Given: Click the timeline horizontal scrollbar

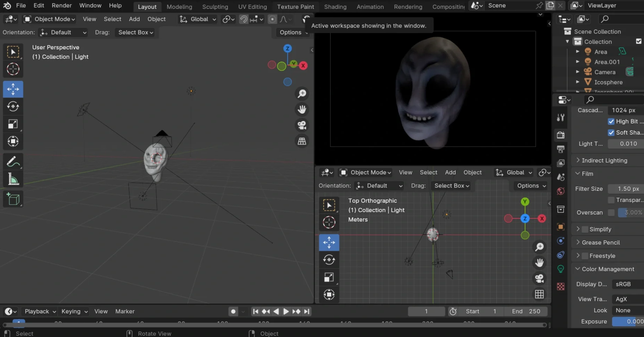Looking at the screenshot, I should (274, 325).
